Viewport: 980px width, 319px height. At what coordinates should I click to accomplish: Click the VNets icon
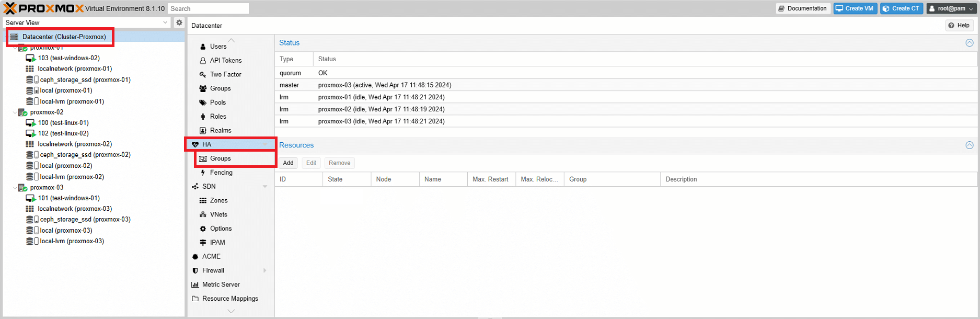(x=203, y=215)
